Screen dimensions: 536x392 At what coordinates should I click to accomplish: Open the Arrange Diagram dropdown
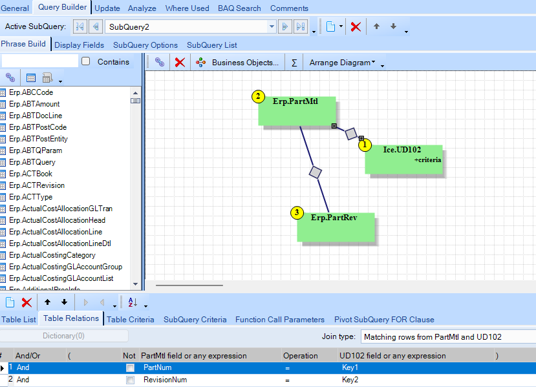coord(342,63)
